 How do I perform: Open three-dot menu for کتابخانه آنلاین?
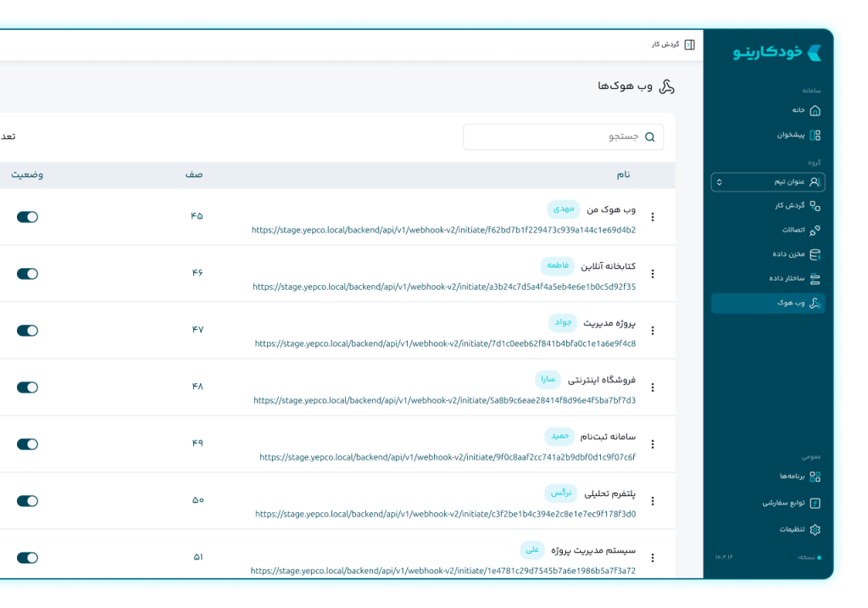(653, 274)
